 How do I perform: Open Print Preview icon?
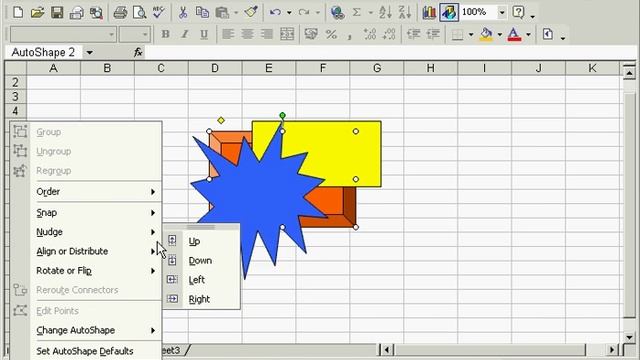139,12
